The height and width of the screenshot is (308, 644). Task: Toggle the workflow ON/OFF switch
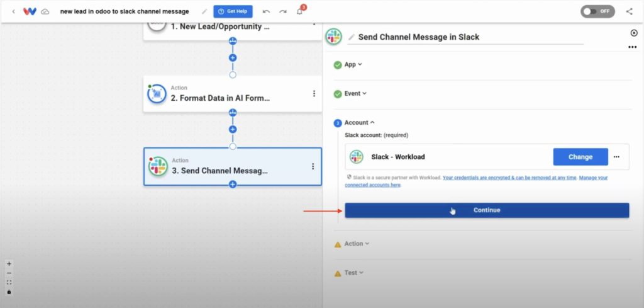[597, 11]
